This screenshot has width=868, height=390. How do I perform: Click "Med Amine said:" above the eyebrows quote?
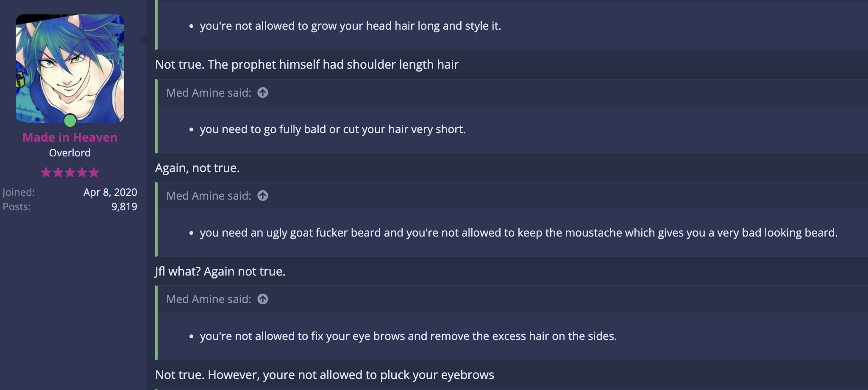coord(209,299)
